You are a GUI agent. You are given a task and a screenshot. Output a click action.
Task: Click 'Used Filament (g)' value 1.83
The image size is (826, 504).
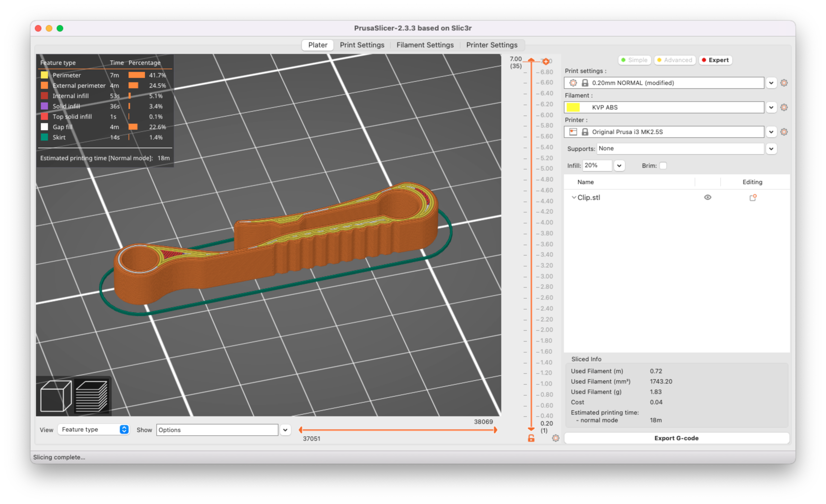click(655, 392)
